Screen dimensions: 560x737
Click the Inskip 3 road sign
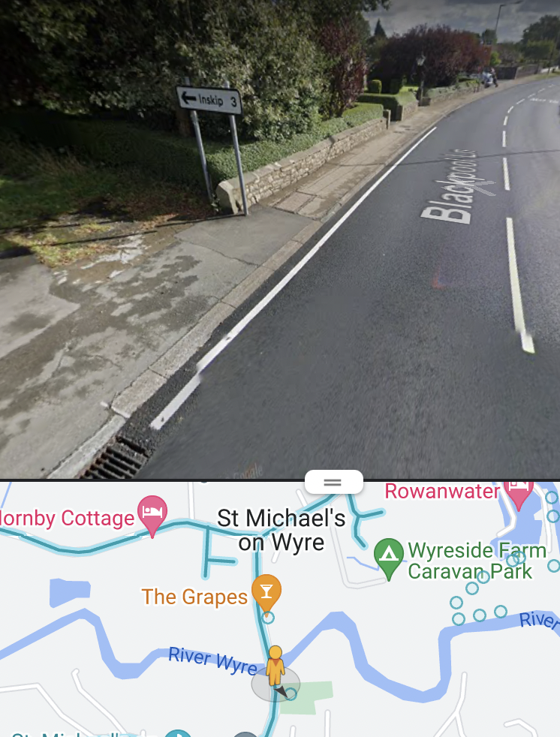(209, 100)
